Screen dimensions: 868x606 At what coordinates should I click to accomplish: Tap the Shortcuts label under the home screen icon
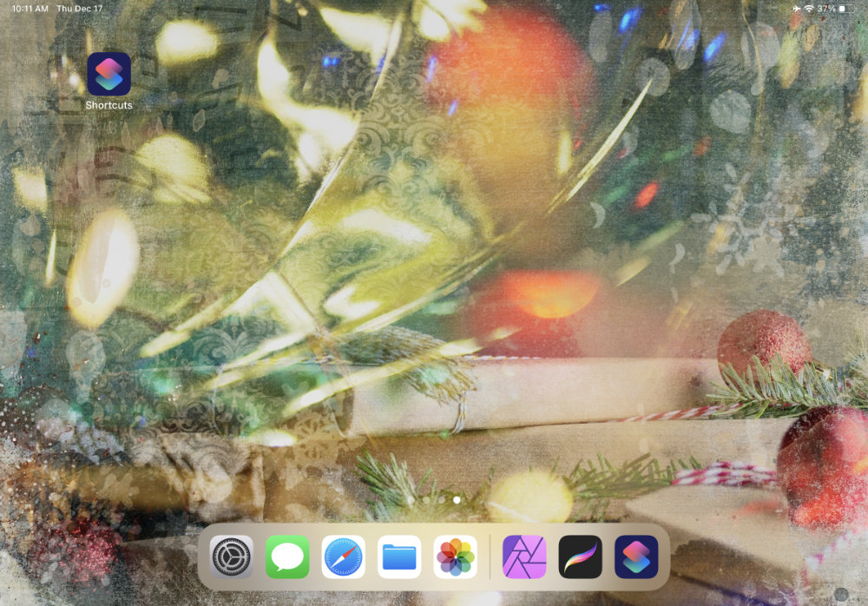click(x=108, y=105)
